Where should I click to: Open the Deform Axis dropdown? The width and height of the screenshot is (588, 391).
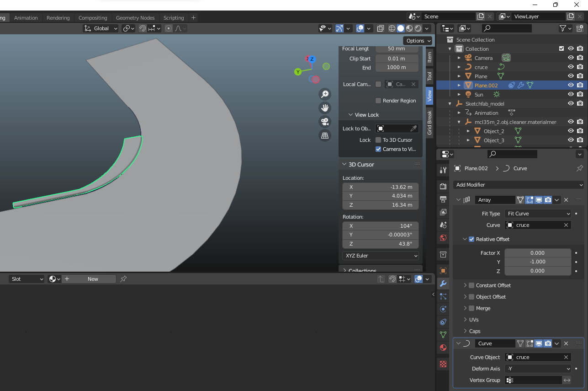pos(538,369)
